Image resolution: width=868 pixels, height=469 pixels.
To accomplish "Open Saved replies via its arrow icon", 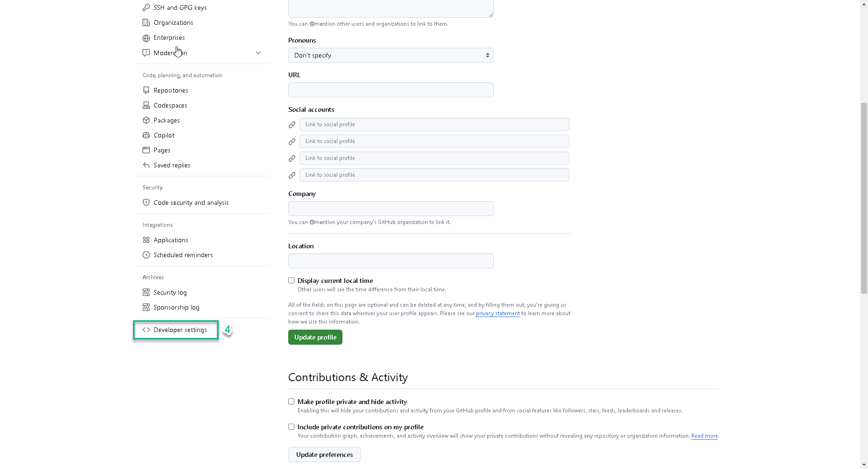I will click(x=146, y=165).
